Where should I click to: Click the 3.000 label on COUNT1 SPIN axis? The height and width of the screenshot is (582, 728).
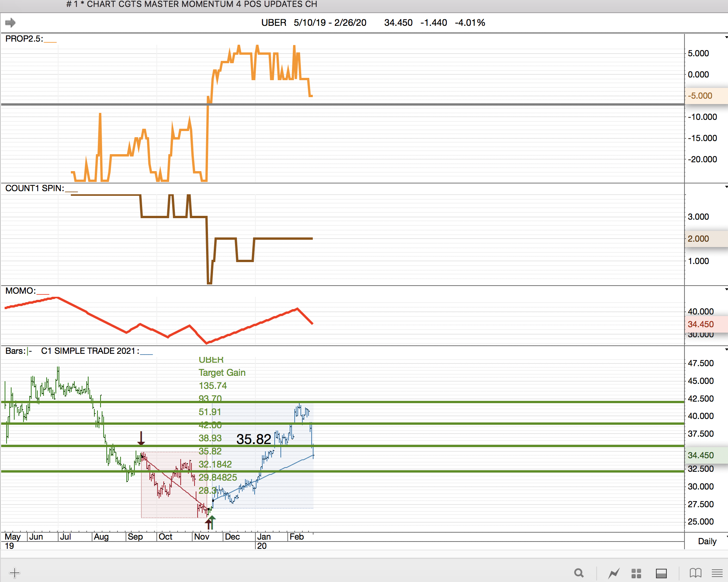tap(698, 217)
